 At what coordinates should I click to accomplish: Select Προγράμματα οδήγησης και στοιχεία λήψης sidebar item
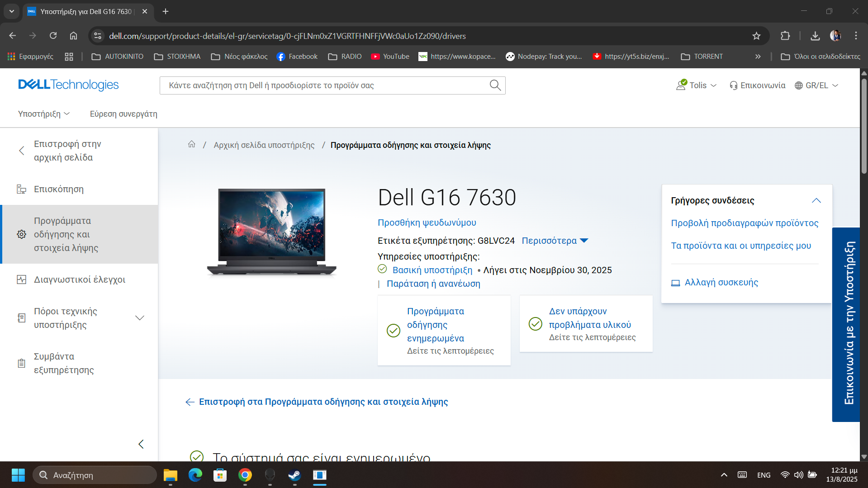tap(79, 234)
